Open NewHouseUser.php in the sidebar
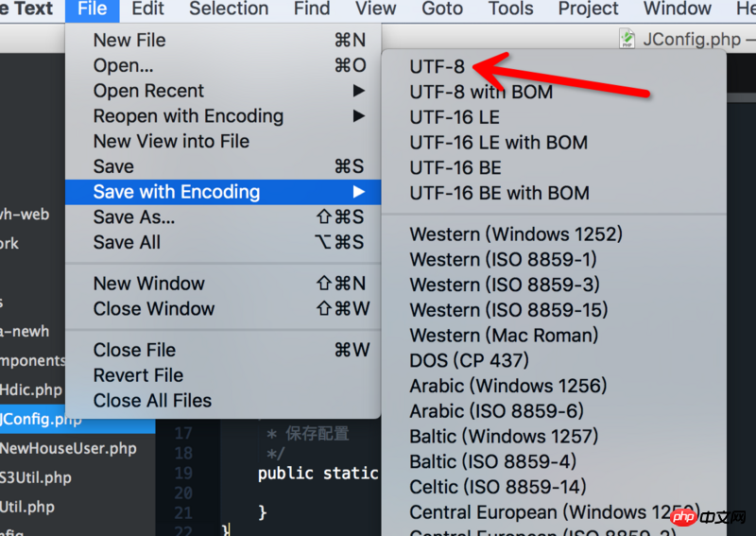The width and height of the screenshot is (756, 536). 68,448
